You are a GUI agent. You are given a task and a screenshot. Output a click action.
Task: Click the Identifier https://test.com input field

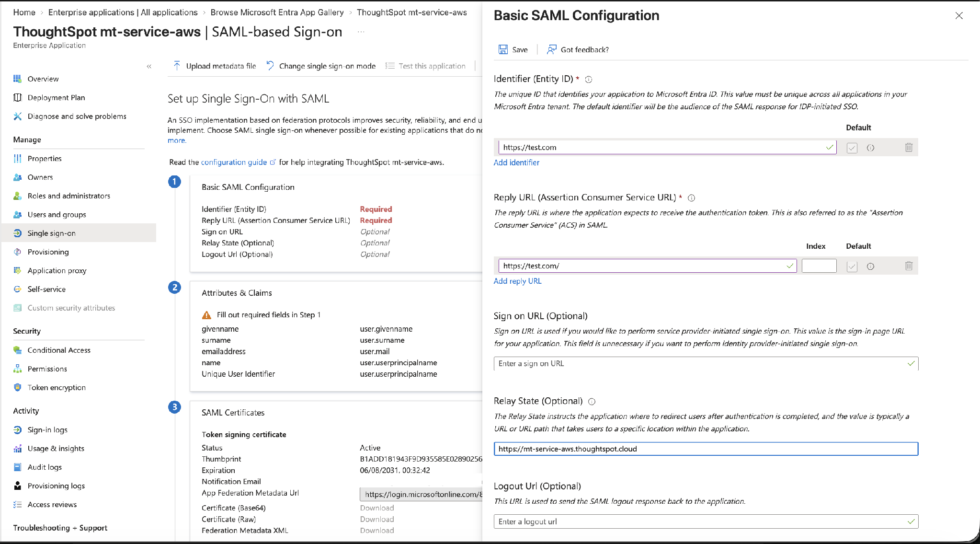pos(667,147)
